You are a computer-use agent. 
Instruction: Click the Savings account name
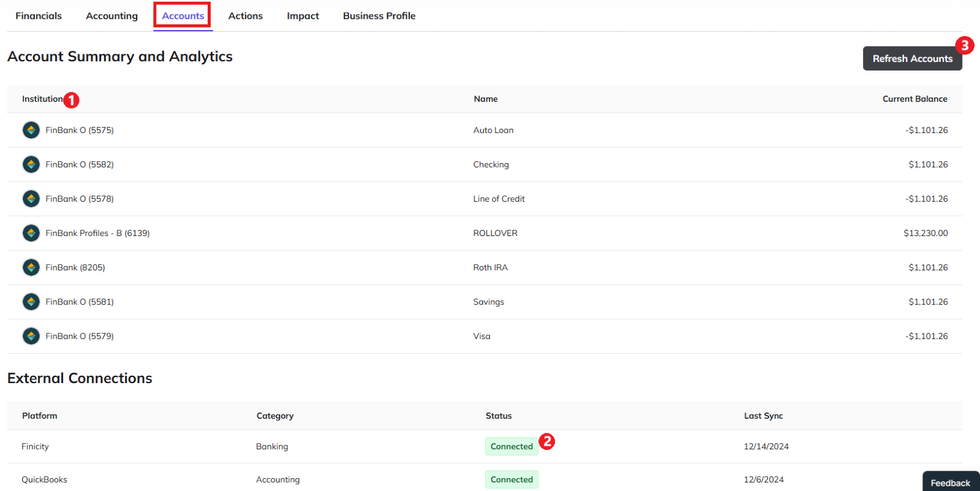[488, 302]
